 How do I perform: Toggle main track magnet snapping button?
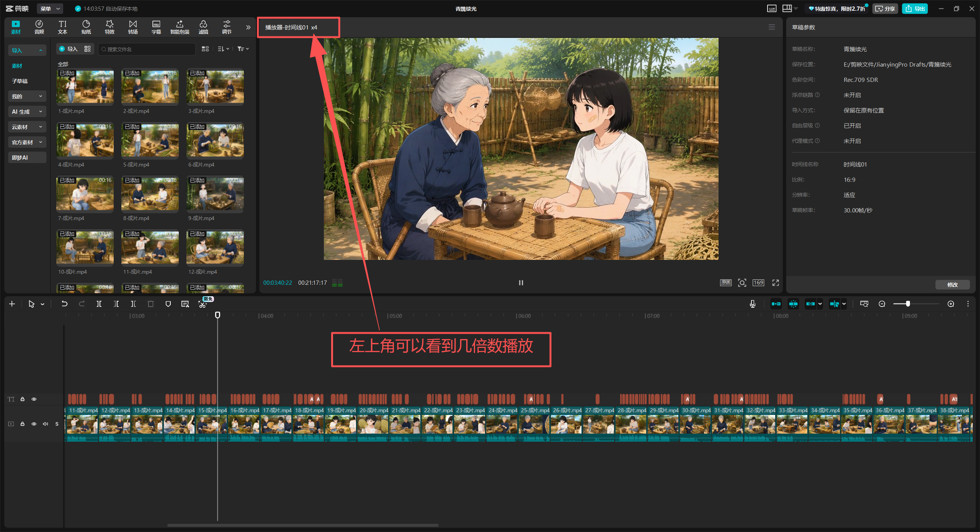(776, 304)
